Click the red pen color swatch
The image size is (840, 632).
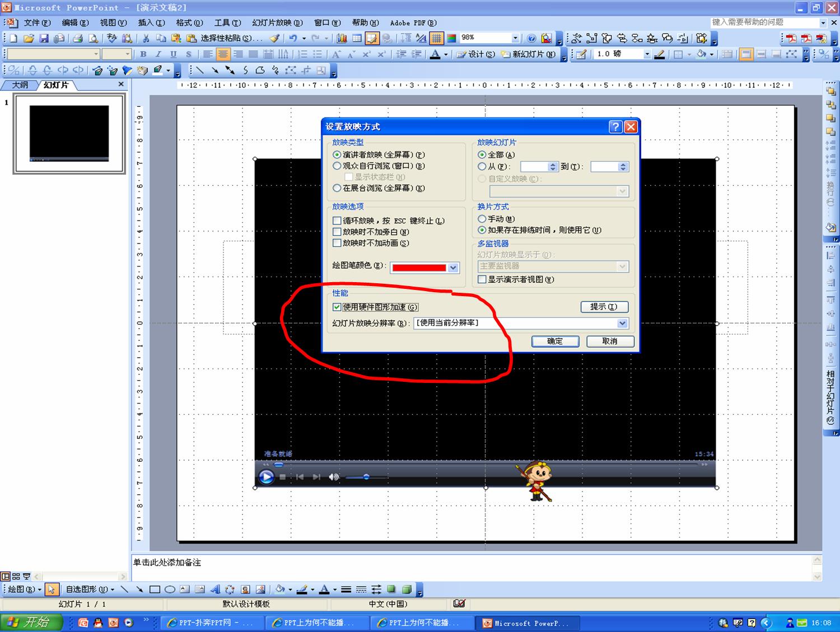[419, 268]
